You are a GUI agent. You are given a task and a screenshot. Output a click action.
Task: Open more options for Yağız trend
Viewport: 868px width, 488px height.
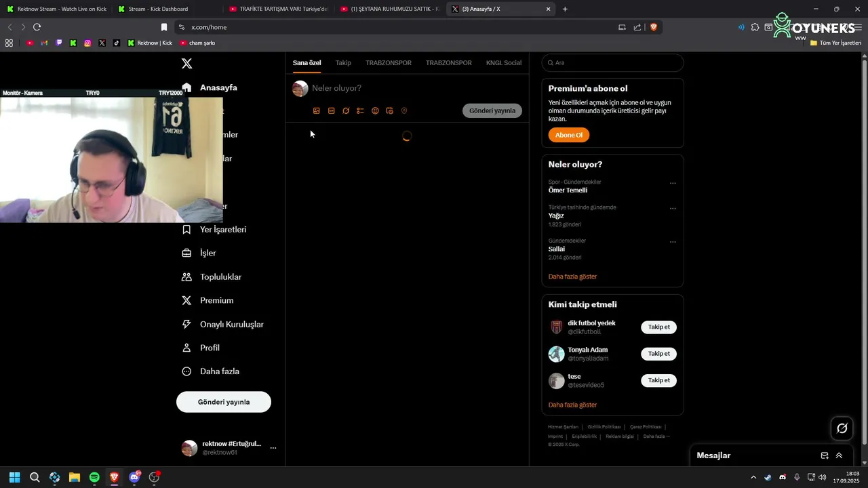tap(673, 208)
